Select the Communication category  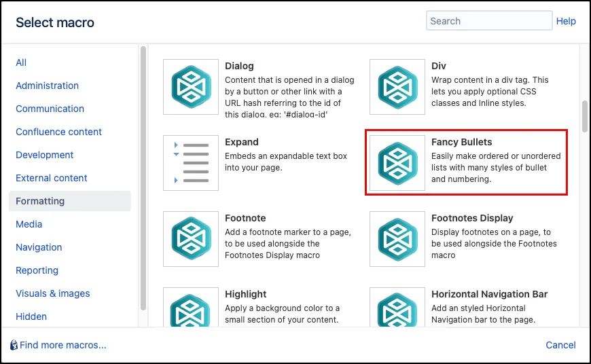point(50,109)
